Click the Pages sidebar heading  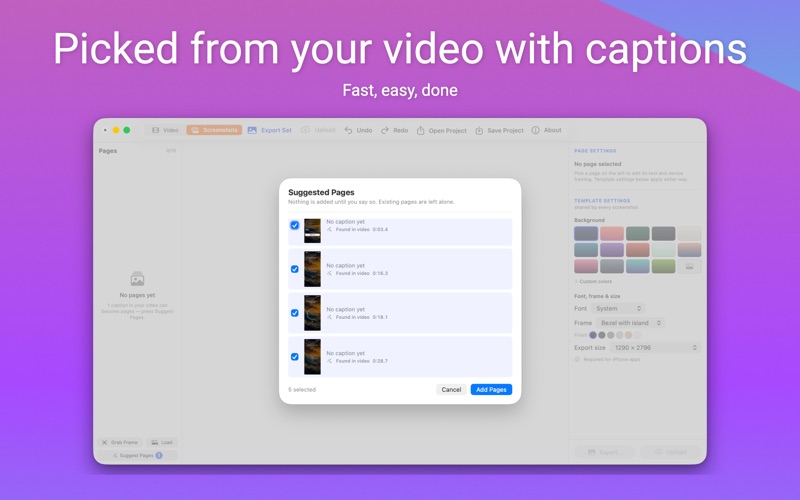(x=108, y=151)
